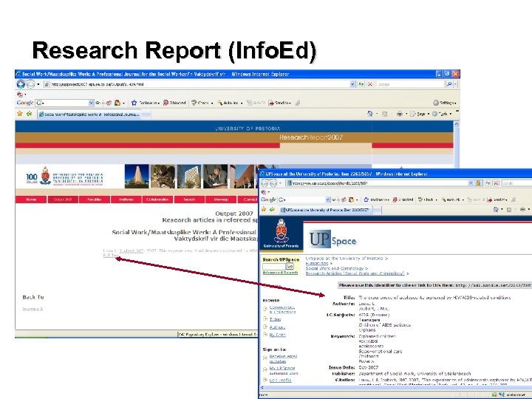The height and width of the screenshot is (399, 532).
Task: Refresh the UPSpace window page
Action: [x=488, y=183]
